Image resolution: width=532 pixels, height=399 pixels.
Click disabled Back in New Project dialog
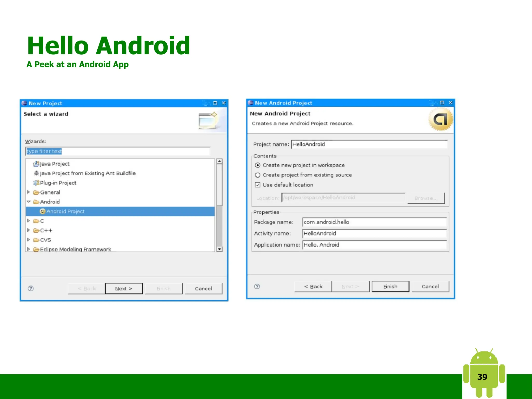pos(87,289)
